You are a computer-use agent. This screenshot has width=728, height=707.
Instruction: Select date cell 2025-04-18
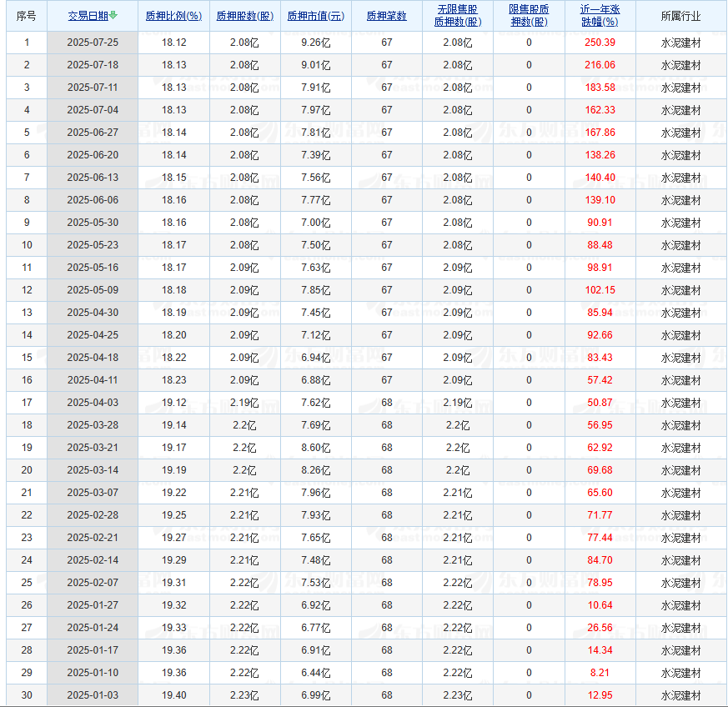tap(93, 358)
